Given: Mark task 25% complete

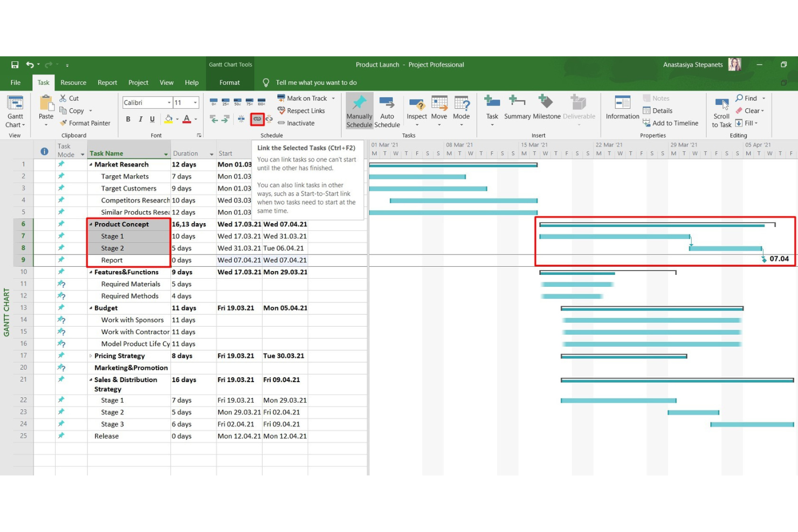Looking at the screenshot, I should [x=225, y=102].
